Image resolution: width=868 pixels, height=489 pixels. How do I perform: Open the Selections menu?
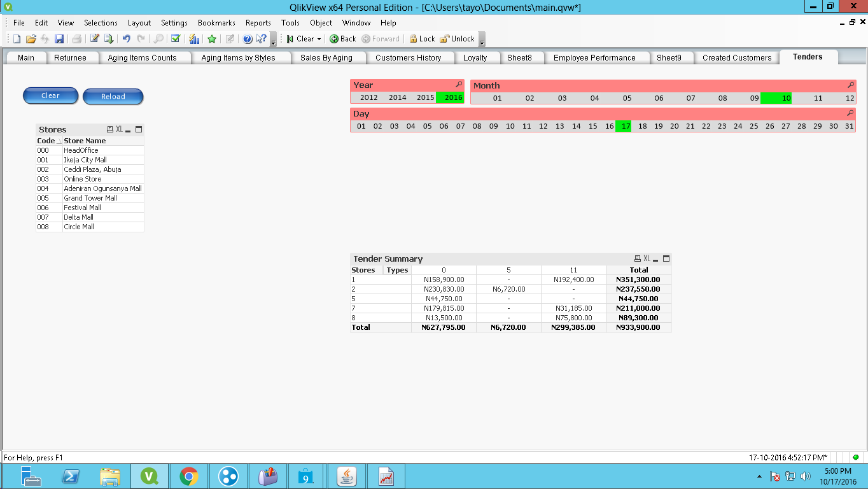pos(101,23)
